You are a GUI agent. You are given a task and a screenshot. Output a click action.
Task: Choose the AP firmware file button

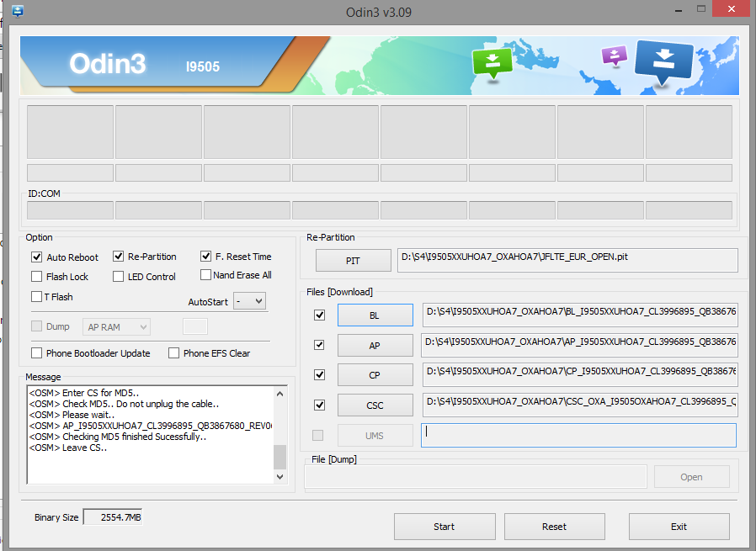375,345
